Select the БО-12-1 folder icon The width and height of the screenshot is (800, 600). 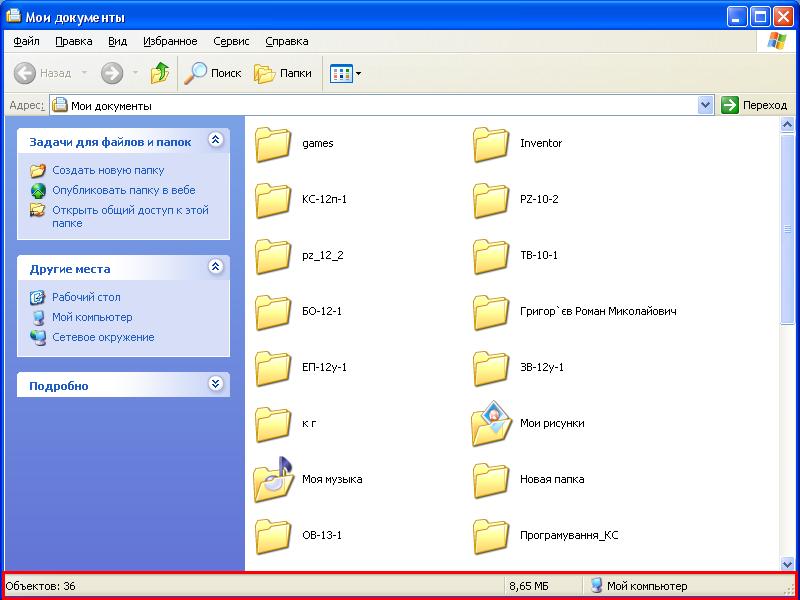[273, 312]
